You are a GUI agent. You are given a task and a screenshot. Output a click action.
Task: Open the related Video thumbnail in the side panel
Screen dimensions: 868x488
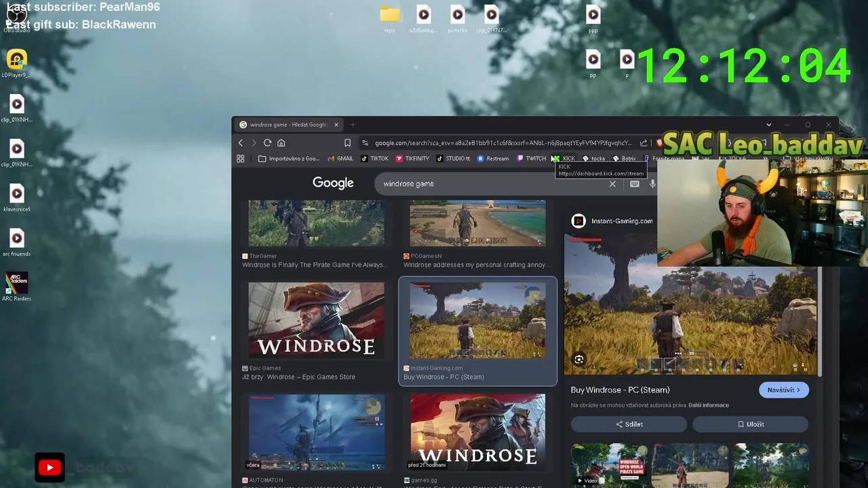point(609,465)
